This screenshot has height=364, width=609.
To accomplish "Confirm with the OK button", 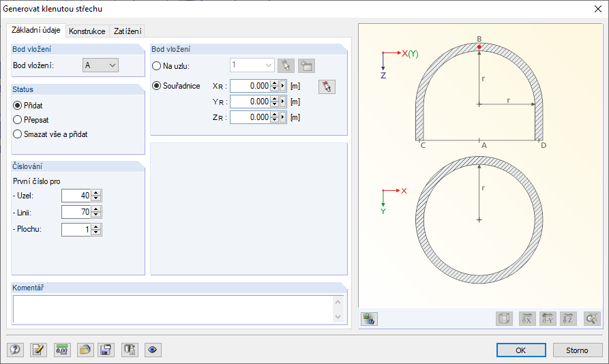I will click(521, 350).
